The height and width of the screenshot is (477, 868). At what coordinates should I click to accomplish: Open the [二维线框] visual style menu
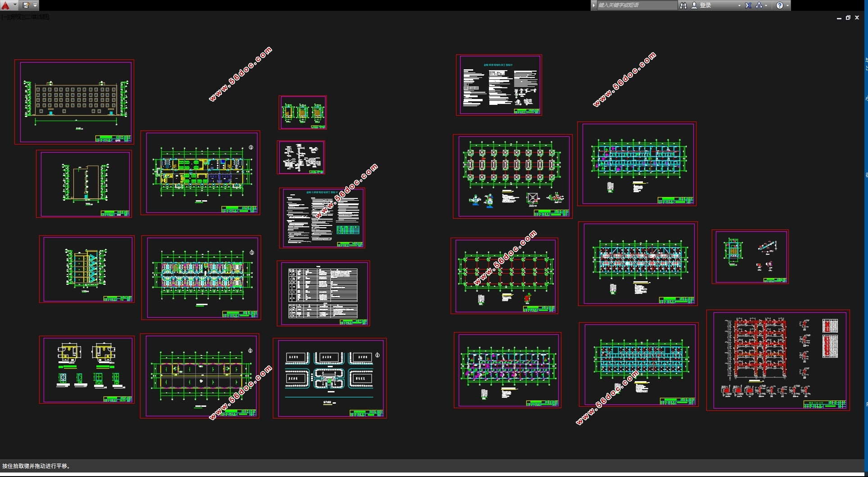tap(37, 17)
